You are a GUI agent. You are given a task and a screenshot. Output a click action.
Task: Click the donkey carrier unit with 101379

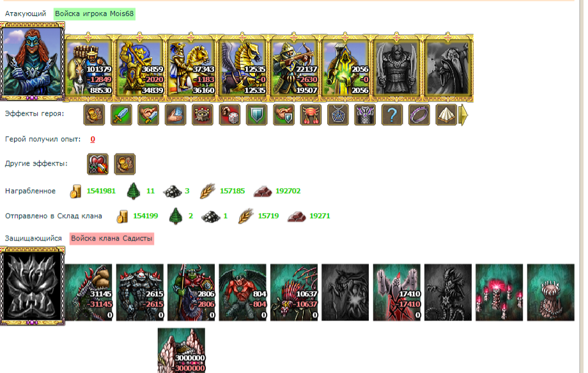pyautogui.click(x=88, y=68)
